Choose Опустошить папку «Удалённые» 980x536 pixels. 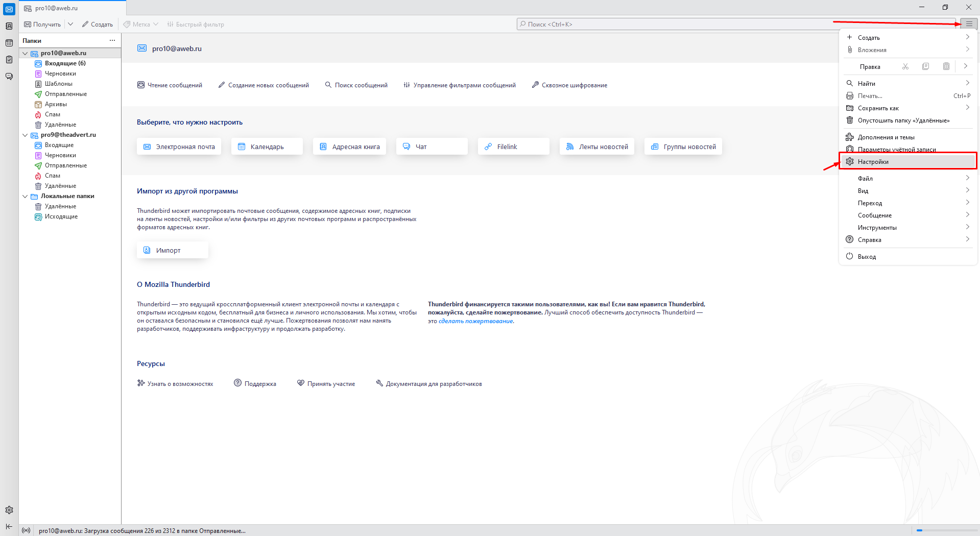[908, 120]
